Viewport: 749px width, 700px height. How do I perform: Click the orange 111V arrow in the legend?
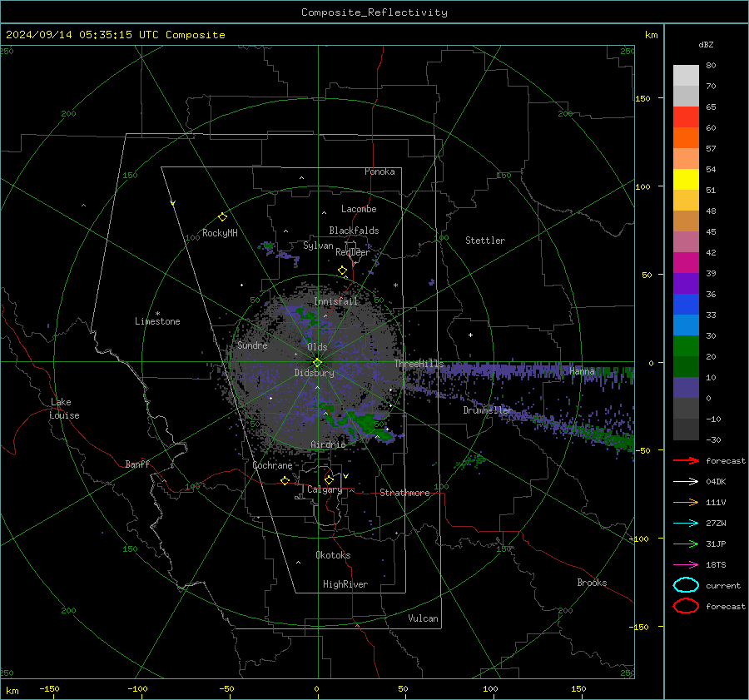(686, 502)
